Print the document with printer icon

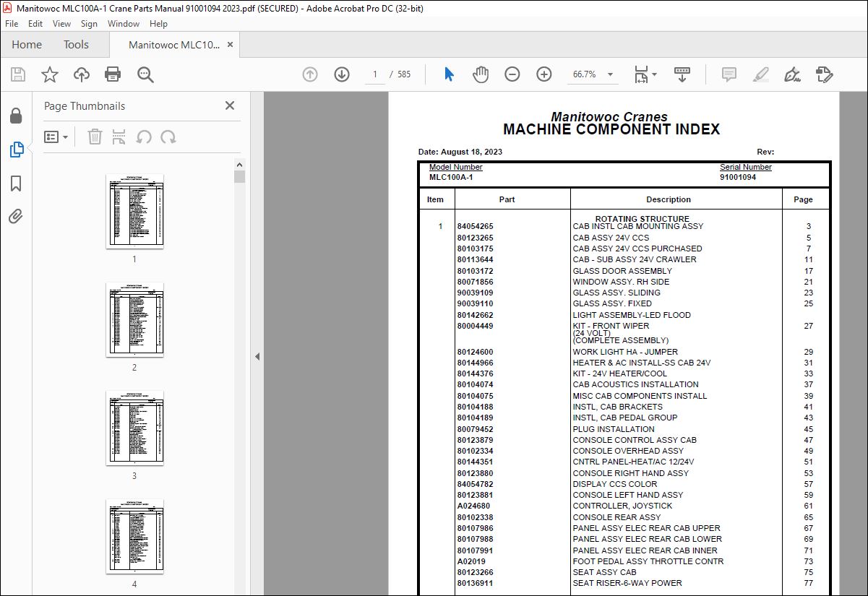[x=113, y=74]
